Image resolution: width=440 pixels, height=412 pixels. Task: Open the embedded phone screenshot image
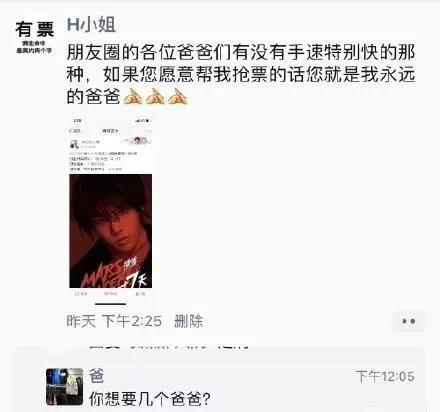click(x=110, y=208)
